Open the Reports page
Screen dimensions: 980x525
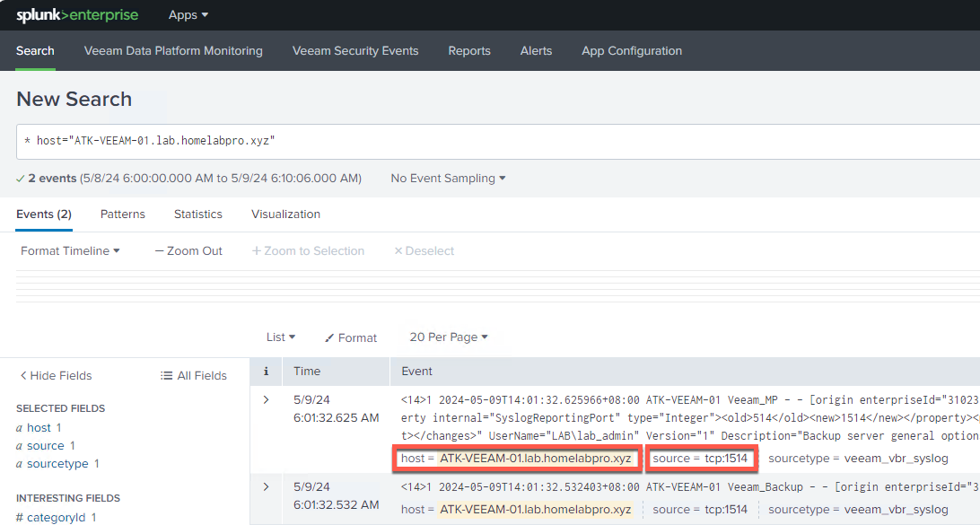point(469,51)
